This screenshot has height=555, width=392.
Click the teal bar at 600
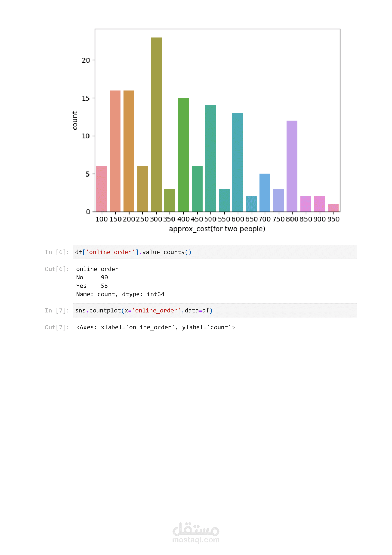(x=238, y=162)
